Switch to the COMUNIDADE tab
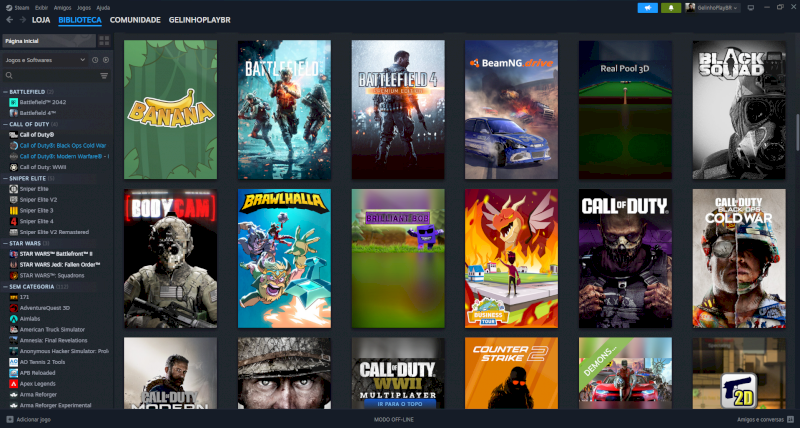 coord(135,20)
